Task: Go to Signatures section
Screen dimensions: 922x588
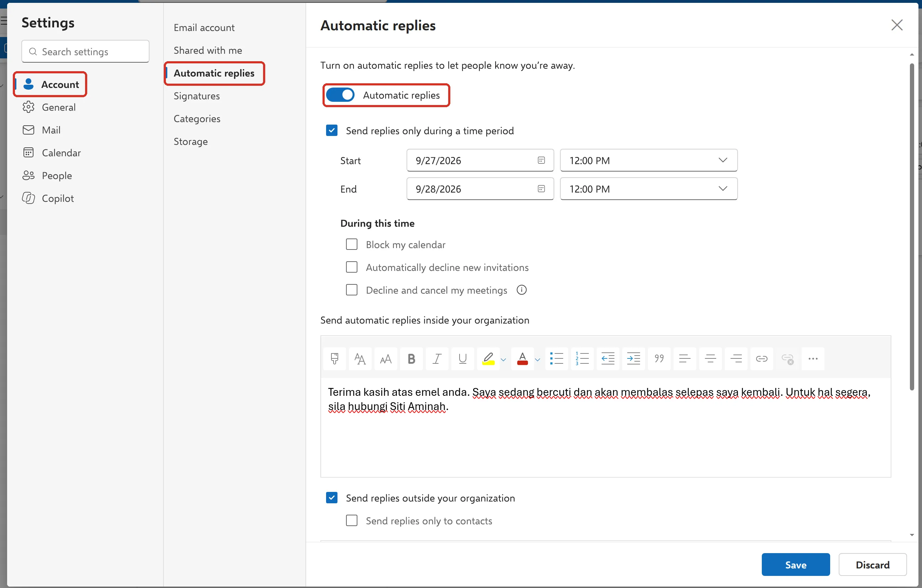Action: pyautogui.click(x=197, y=96)
